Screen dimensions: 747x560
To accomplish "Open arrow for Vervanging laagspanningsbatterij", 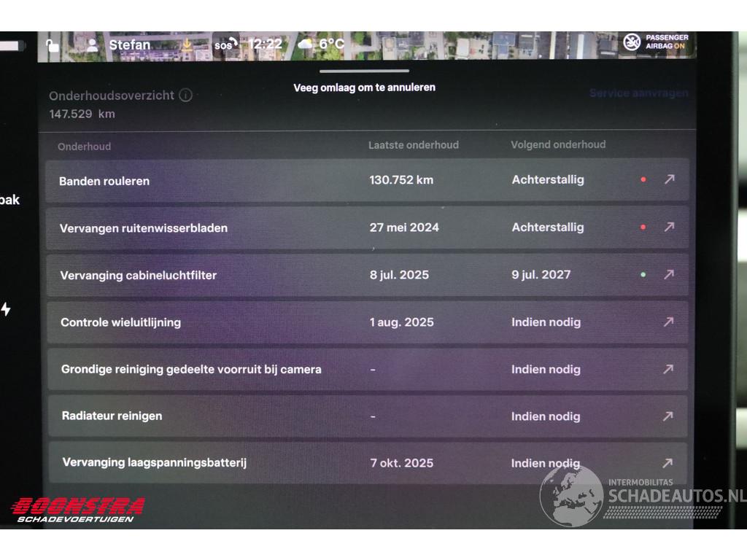I will [x=667, y=463].
